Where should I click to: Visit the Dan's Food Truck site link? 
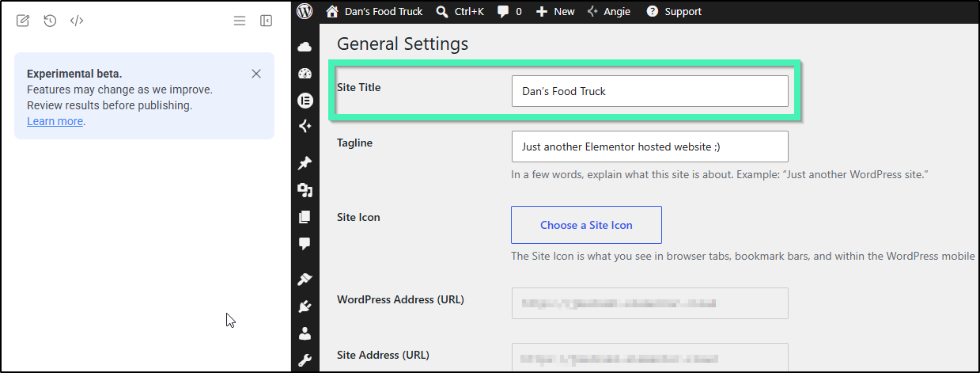pyautogui.click(x=374, y=11)
